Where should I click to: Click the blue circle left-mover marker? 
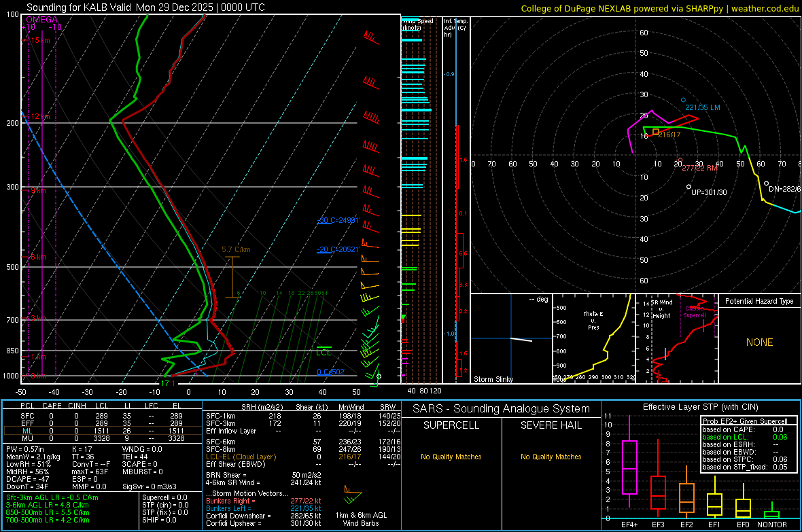[683, 100]
